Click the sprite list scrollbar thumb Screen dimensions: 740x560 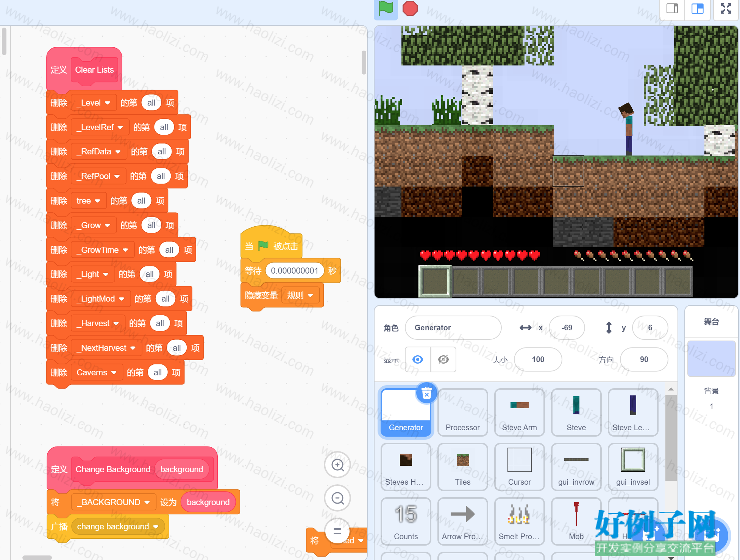pos(671,438)
